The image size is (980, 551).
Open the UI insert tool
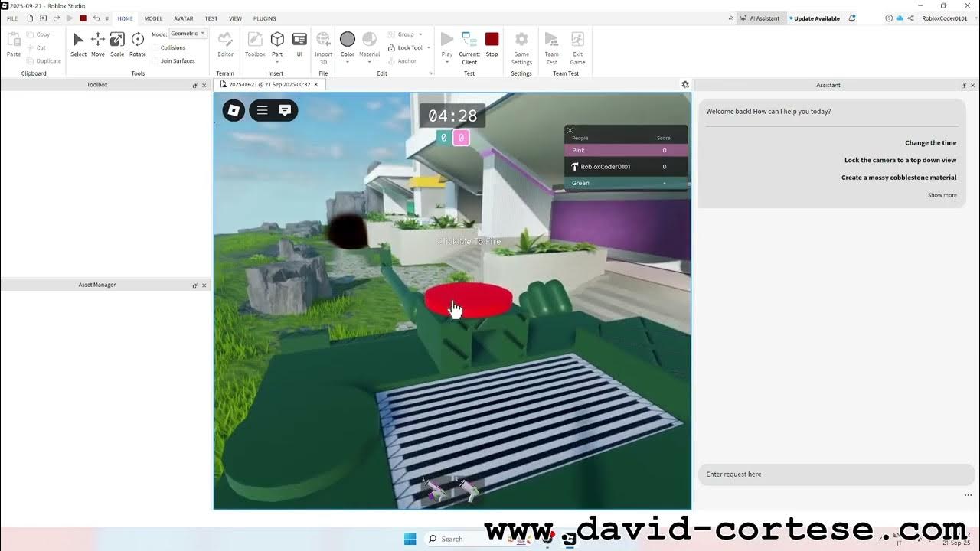[x=299, y=44]
